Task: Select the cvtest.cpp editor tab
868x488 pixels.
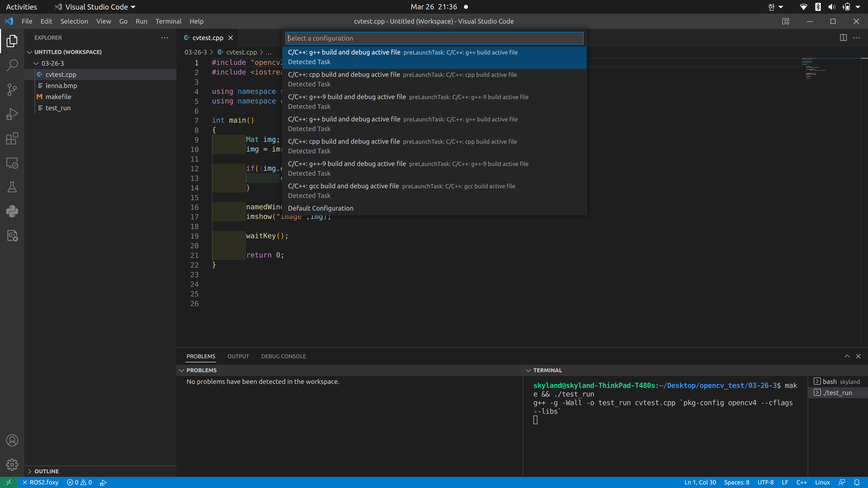Action: [x=208, y=38]
